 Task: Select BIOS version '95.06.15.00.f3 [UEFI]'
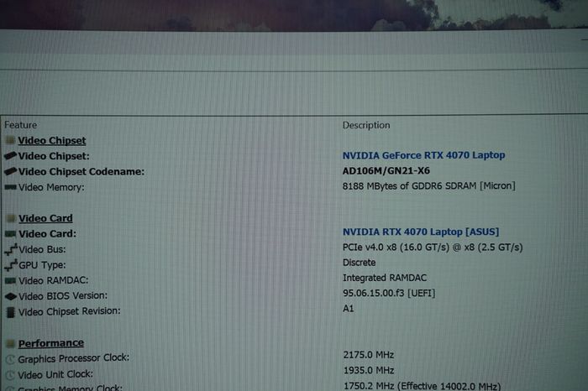point(389,293)
